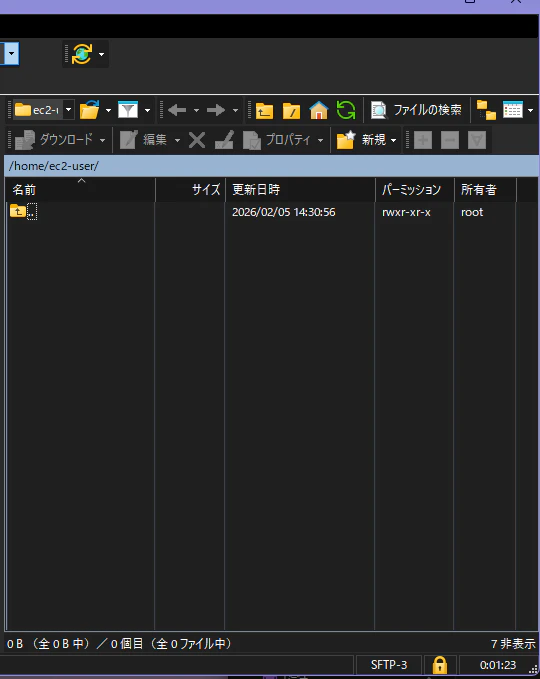Click the 新規 button

[361, 139]
